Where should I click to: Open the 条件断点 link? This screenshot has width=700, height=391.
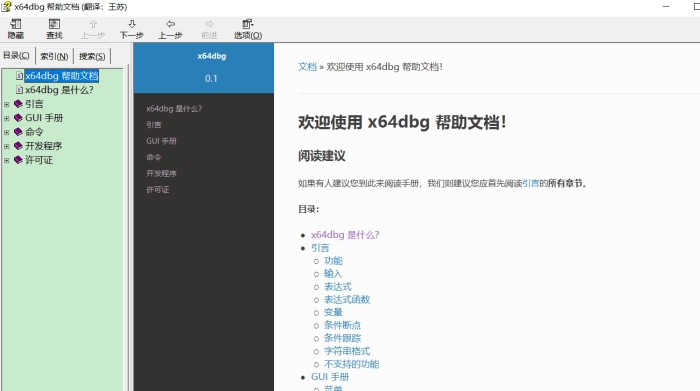(x=342, y=325)
